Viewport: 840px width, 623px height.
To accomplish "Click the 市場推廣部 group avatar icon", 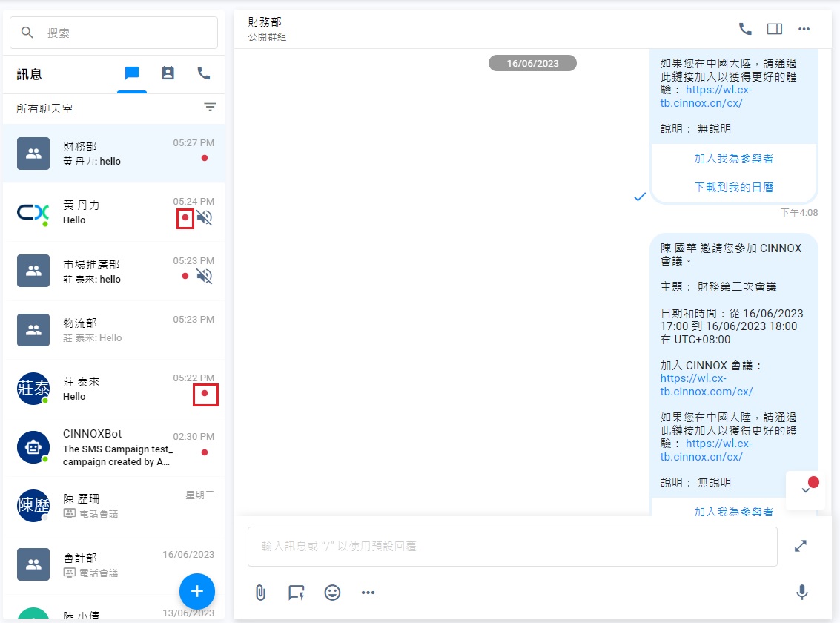I will [x=33, y=271].
